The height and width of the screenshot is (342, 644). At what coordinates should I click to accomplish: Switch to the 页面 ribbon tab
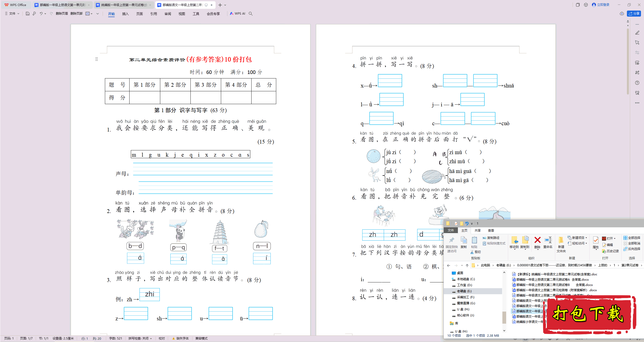point(140,14)
